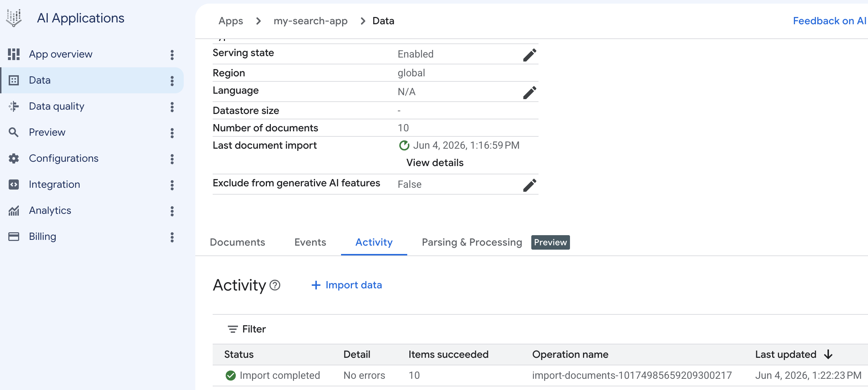Viewport: 868px width, 390px height.
Task: Click the Apps breadcrumb link
Action: (x=231, y=21)
